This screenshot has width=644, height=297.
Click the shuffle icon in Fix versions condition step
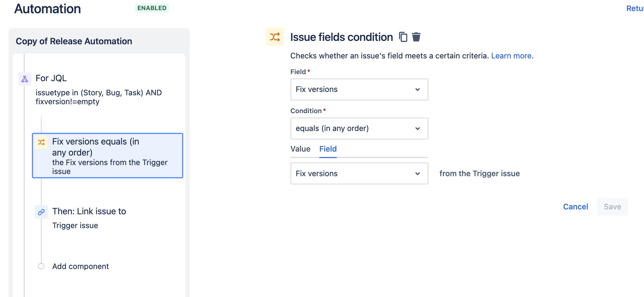[41, 142]
